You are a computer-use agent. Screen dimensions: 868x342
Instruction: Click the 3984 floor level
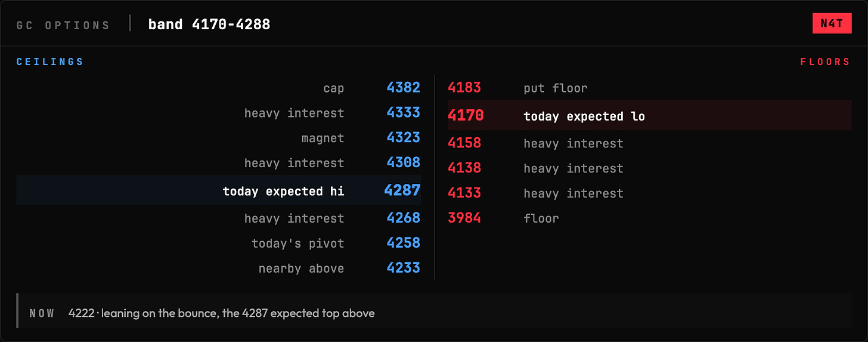[x=650, y=218]
